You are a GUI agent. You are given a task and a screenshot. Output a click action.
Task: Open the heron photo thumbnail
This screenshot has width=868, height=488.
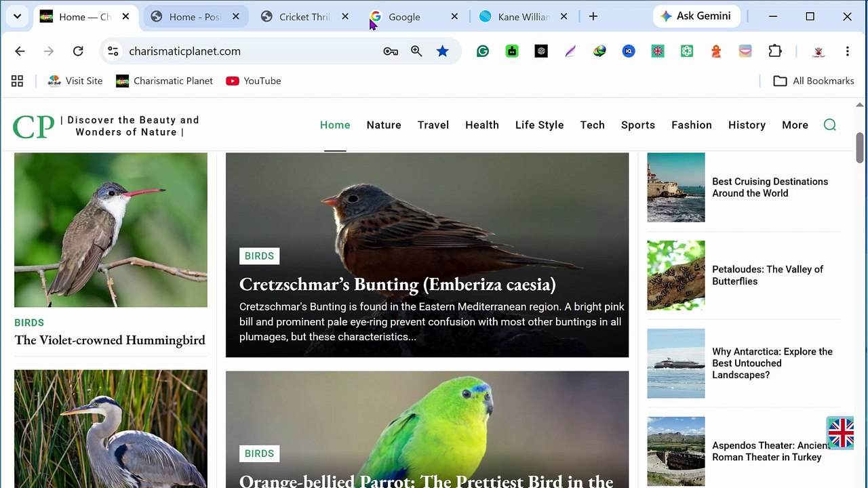click(111, 429)
